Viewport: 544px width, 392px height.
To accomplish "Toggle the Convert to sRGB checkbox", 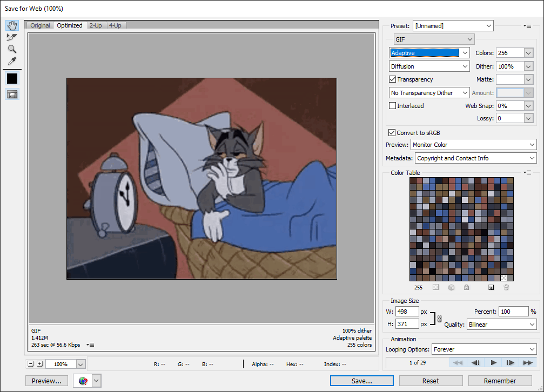I will point(392,132).
